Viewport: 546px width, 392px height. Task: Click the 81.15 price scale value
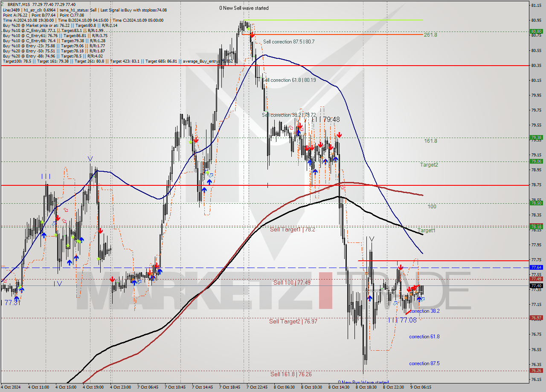pos(536,5)
